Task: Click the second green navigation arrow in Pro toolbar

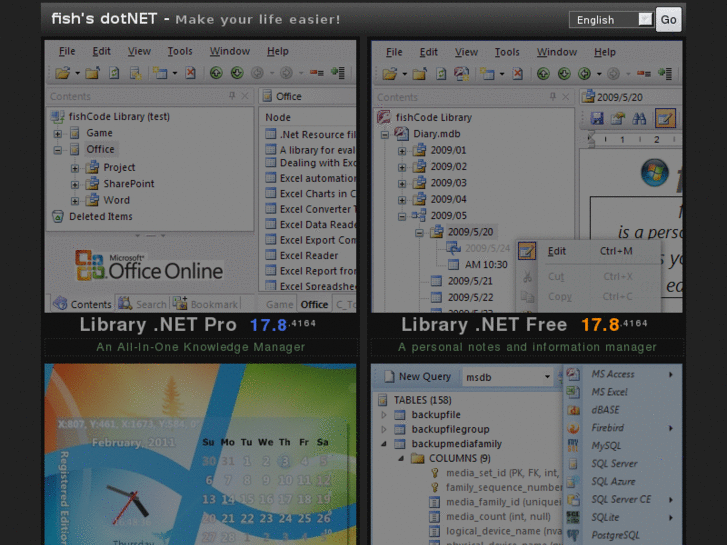Action: pyautogui.click(x=237, y=73)
